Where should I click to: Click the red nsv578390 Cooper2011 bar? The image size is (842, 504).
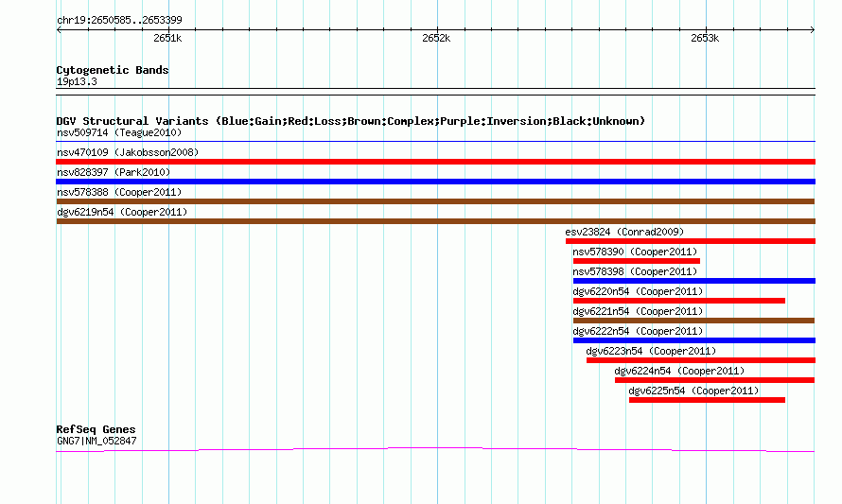637,261
